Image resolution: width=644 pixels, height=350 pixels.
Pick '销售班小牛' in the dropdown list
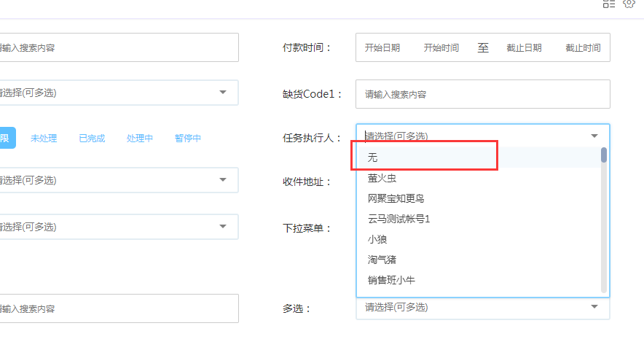391,280
